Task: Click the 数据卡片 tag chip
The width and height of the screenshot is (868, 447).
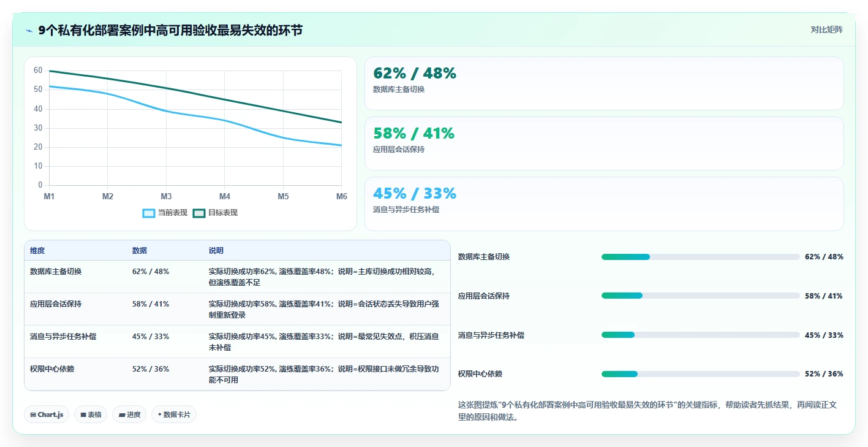Action: click(174, 415)
